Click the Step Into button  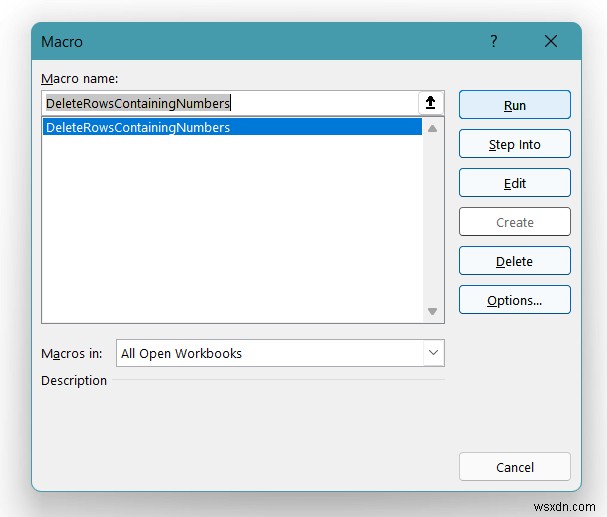click(x=514, y=144)
